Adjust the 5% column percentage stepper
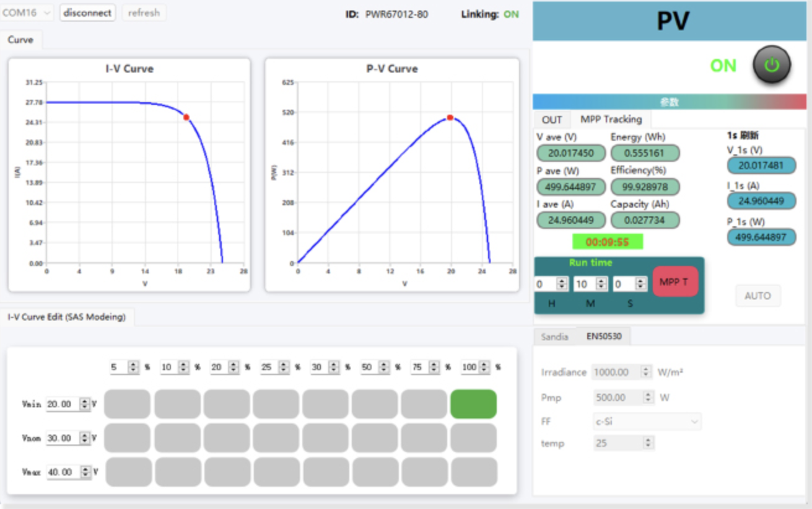The image size is (812, 509). (x=133, y=367)
